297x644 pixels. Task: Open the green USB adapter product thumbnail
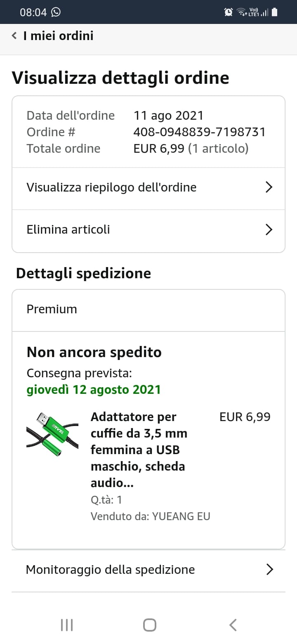[x=52, y=435]
